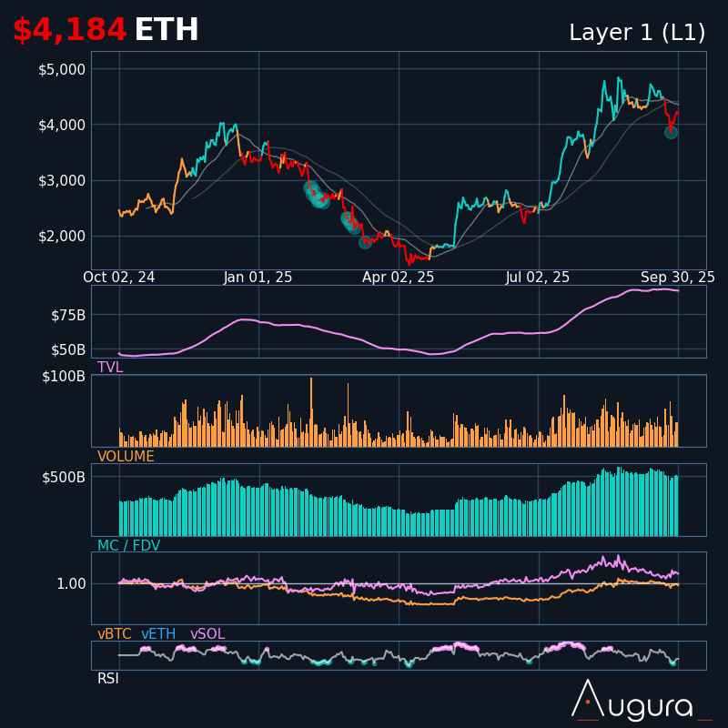Expand the TVL panel label
This screenshot has height=728, width=728.
110,368
